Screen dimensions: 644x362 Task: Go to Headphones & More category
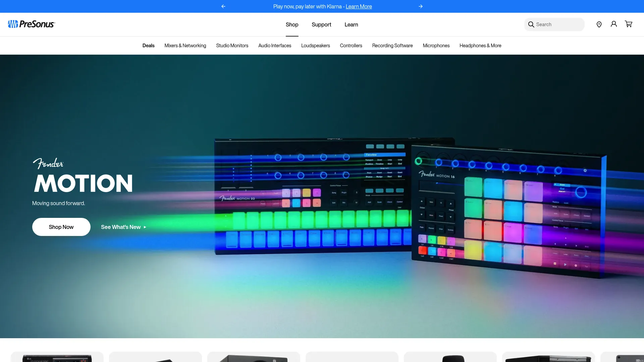coord(480,46)
